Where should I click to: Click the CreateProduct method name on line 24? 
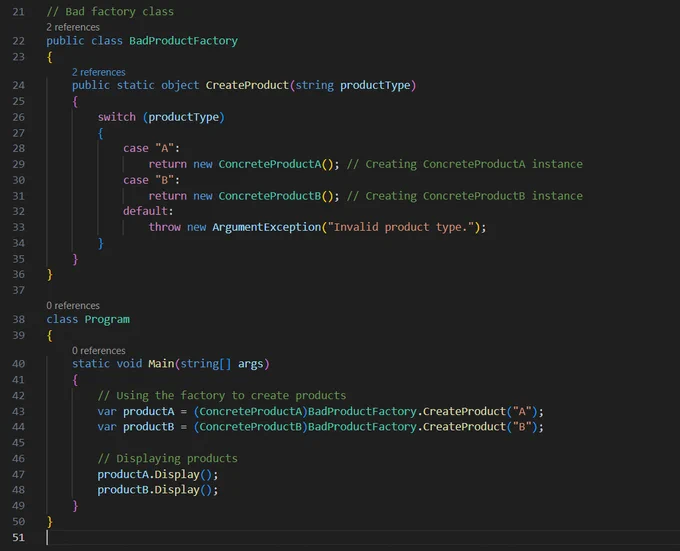point(247,85)
